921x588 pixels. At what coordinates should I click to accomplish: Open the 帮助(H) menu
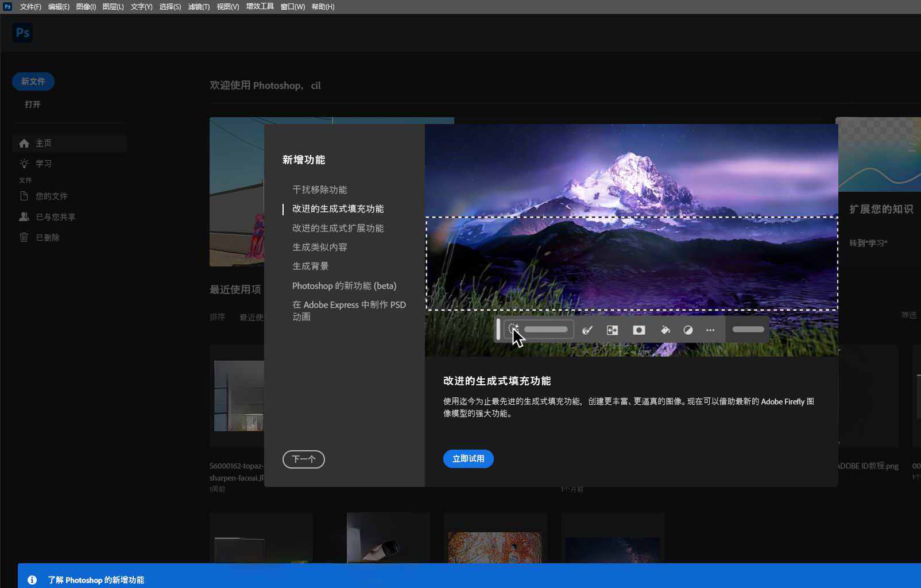pos(323,7)
